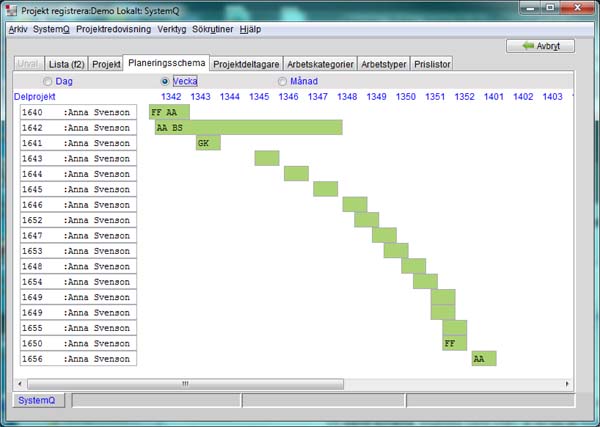Click the application icon in the title bar
The image size is (600, 427).
(x=11, y=10)
